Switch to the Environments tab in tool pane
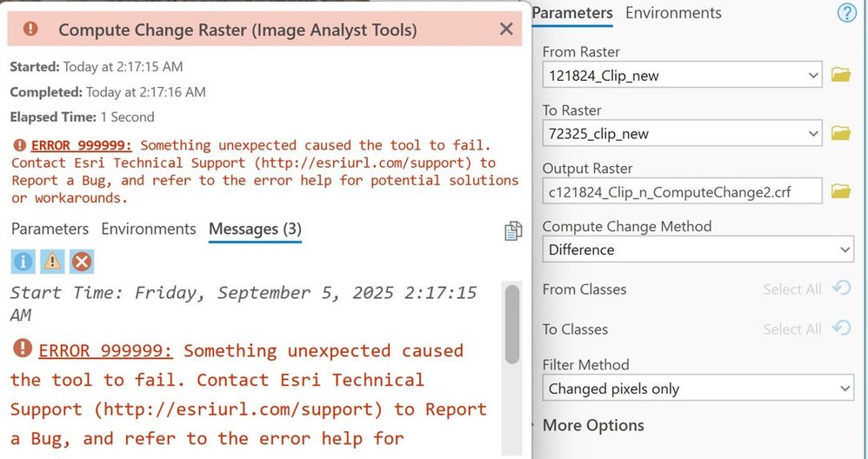The height and width of the screenshot is (459, 868). coord(673,13)
